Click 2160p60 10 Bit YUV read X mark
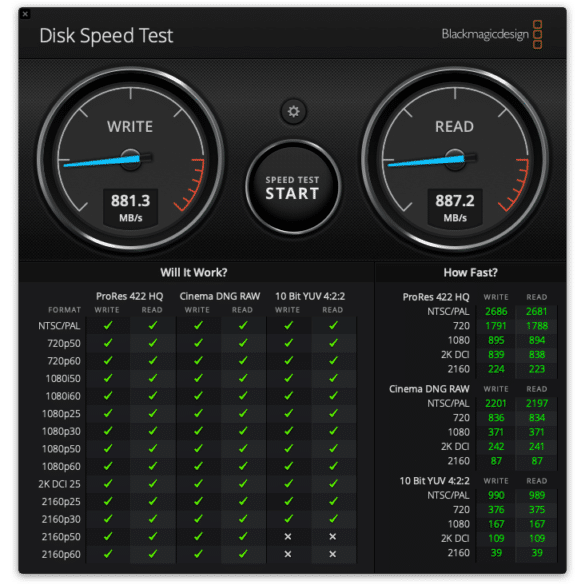Image resolution: width=585 pixels, height=585 pixels. (x=333, y=554)
